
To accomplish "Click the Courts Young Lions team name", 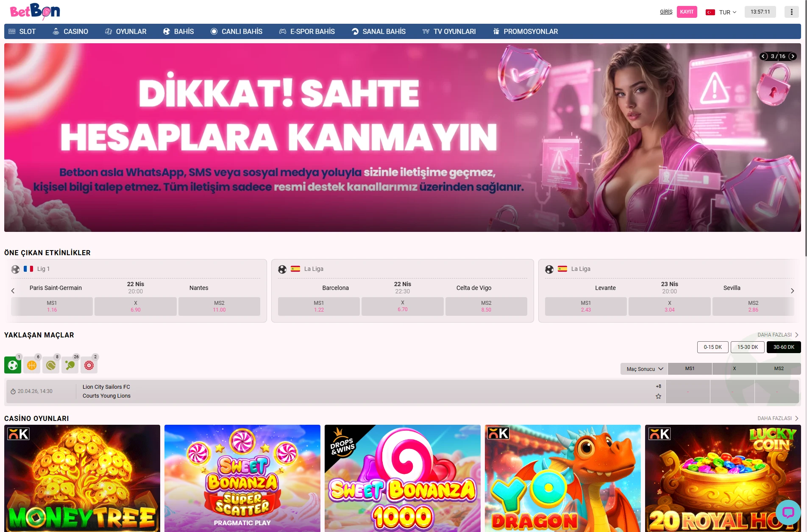I will pos(106,396).
